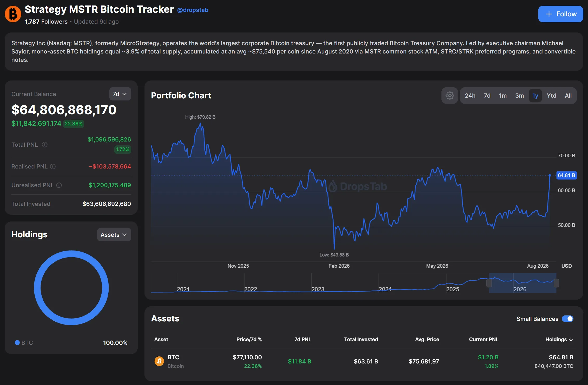The height and width of the screenshot is (385, 588).
Task: Select the 3m chart range tab
Action: click(519, 96)
